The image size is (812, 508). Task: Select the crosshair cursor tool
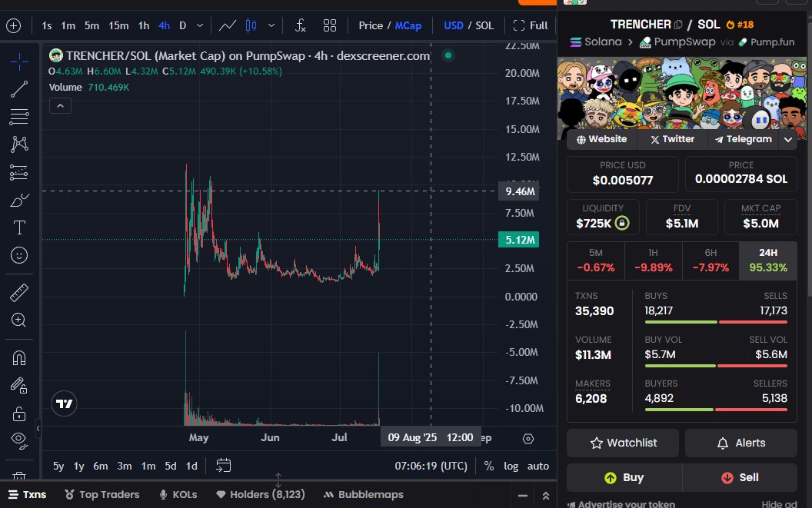coord(19,61)
